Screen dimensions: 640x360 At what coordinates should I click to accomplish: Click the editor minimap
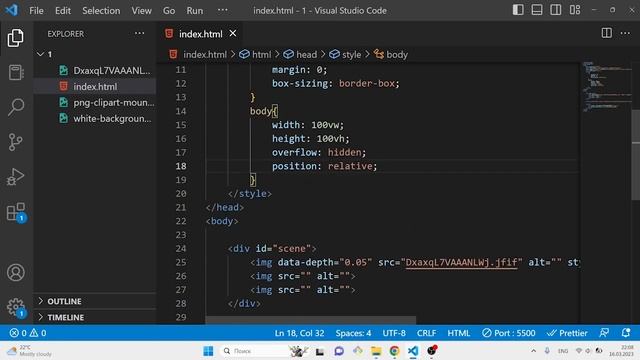click(x=606, y=88)
